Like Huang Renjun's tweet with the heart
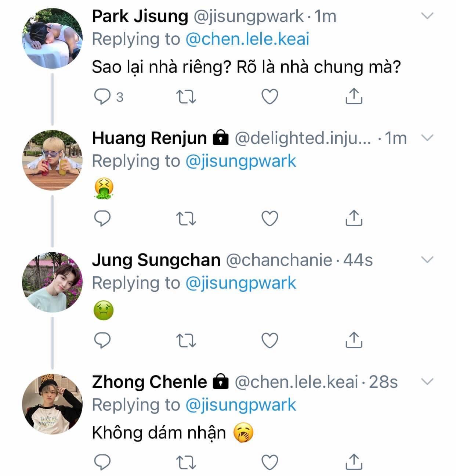 (x=270, y=219)
